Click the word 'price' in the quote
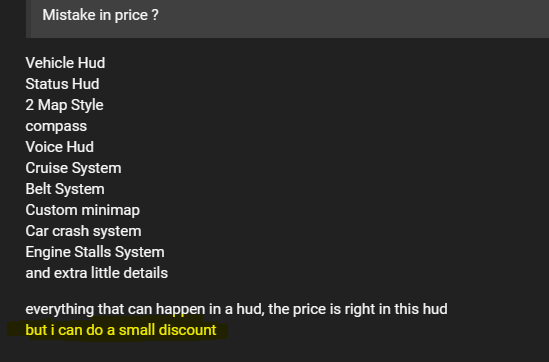This screenshot has height=362, width=549. click(131, 15)
